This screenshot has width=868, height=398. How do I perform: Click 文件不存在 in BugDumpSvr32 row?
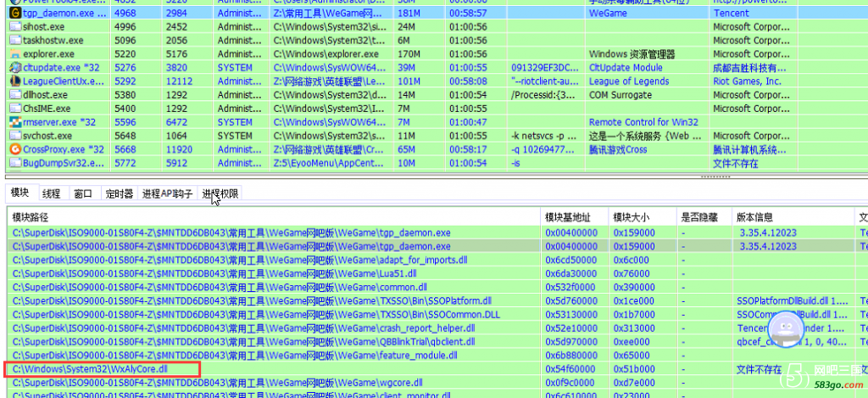click(735, 163)
